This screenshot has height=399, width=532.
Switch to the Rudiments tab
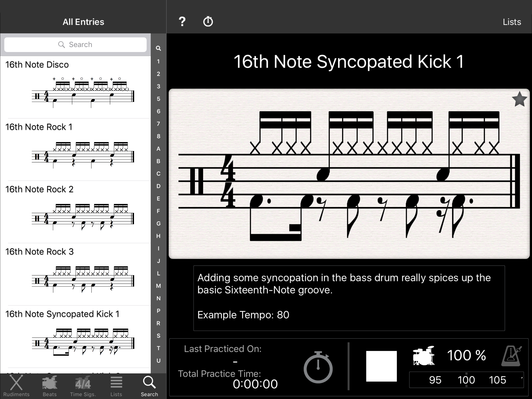coord(16,386)
